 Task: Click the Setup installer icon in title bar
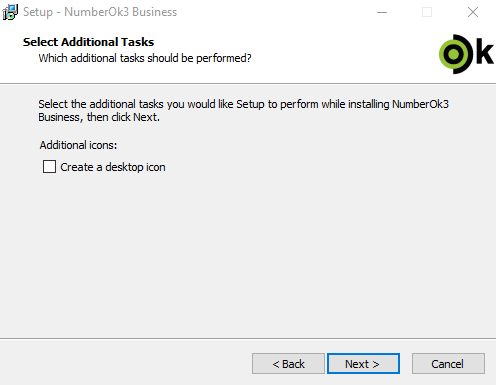10,12
